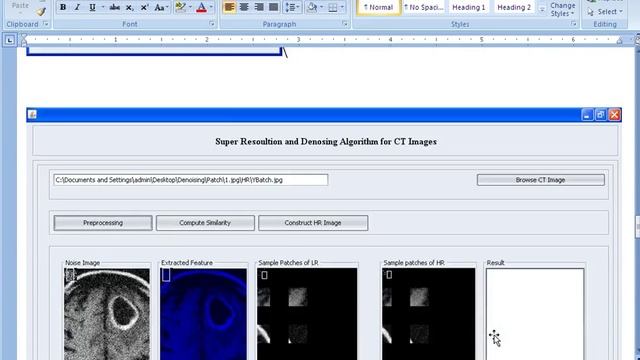Open borders dropdown arrow
This screenshot has width=640, height=360.
click(x=342, y=7)
